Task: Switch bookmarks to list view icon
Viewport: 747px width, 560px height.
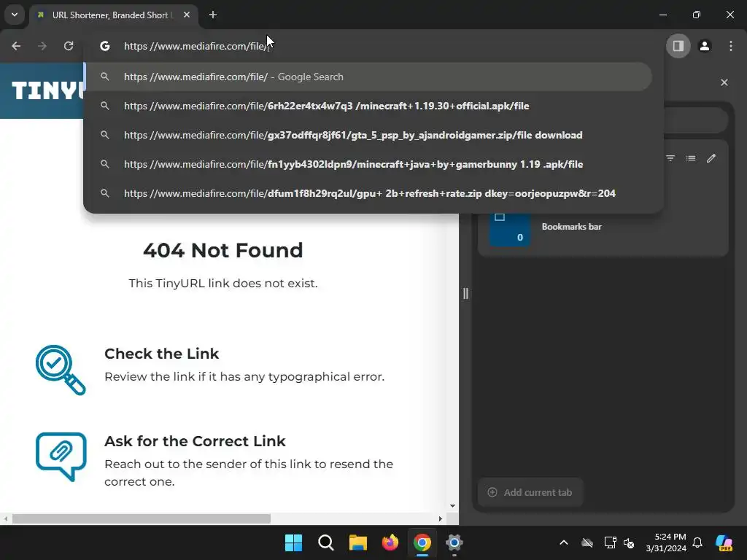Action: point(691,158)
